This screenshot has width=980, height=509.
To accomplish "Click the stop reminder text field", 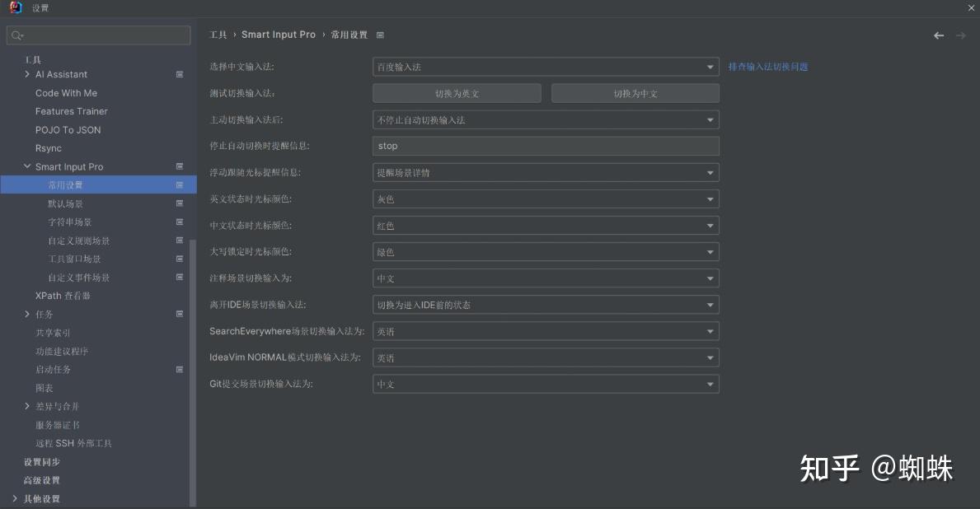I will (x=546, y=146).
